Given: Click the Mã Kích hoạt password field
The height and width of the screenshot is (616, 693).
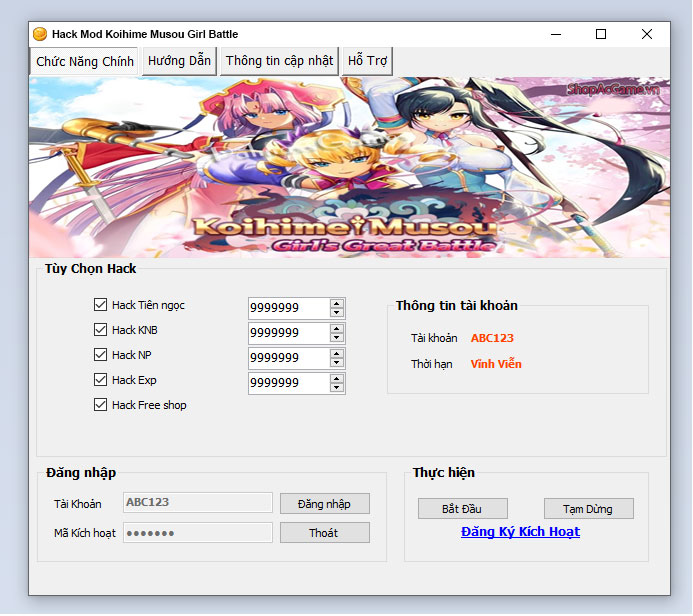Looking at the screenshot, I should [x=197, y=533].
